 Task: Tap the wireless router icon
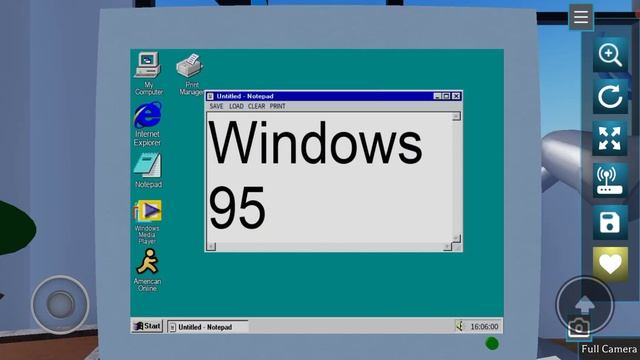610,180
